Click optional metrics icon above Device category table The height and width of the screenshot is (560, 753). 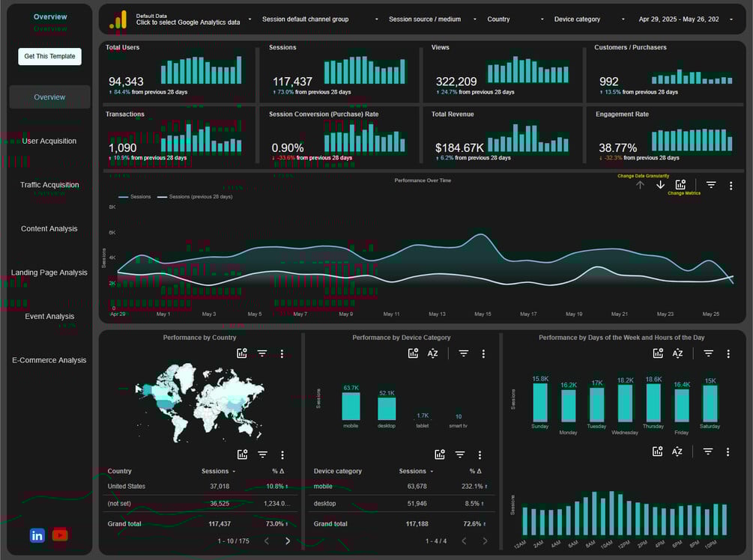(440, 454)
